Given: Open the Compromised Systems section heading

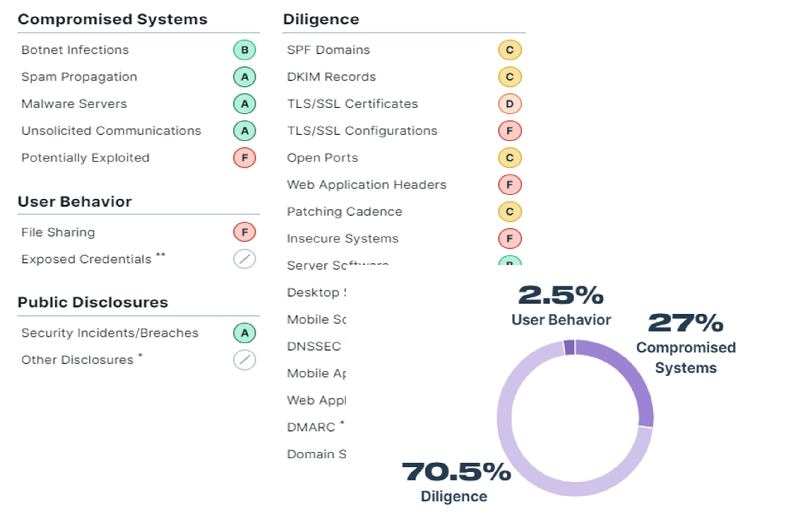Looking at the screenshot, I should pos(112,19).
